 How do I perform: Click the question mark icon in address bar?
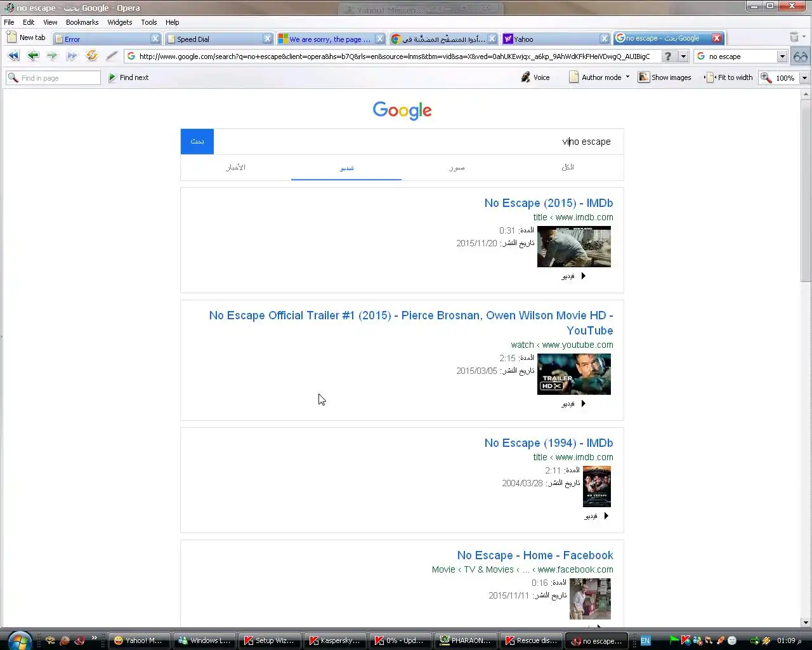pyautogui.click(x=667, y=56)
